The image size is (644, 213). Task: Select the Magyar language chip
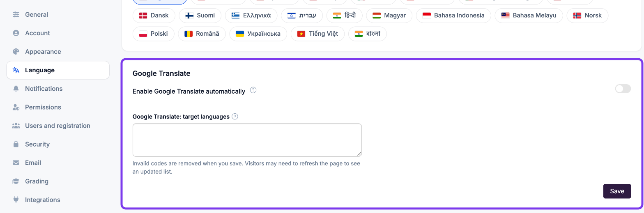click(389, 16)
